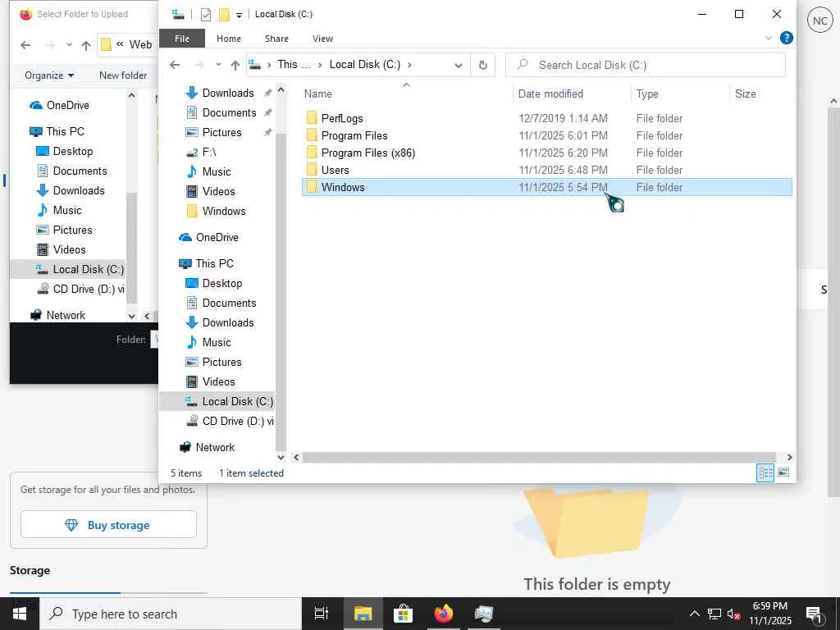840x630 pixels.
Task: Expand address bar history dropdown
Action: 458,66
